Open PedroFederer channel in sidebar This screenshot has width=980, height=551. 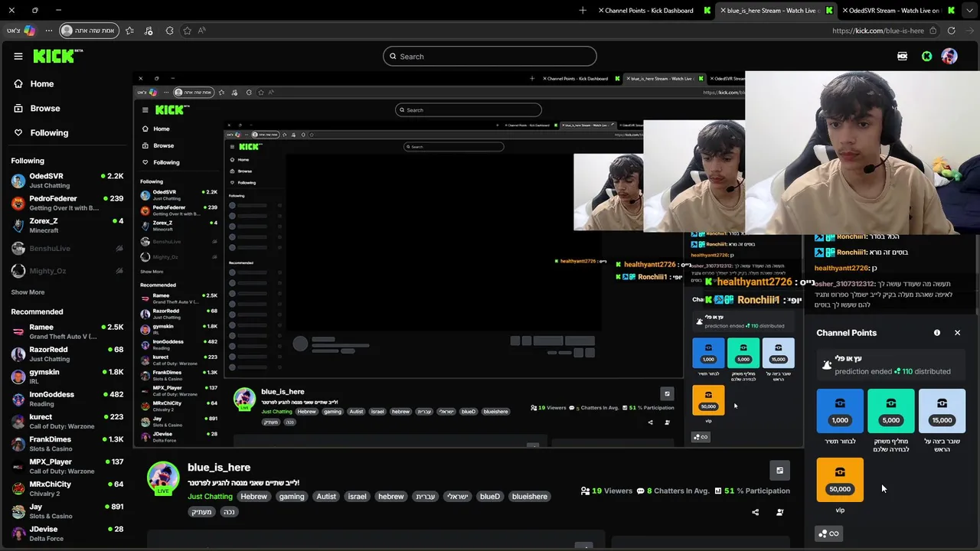point(67,203)
